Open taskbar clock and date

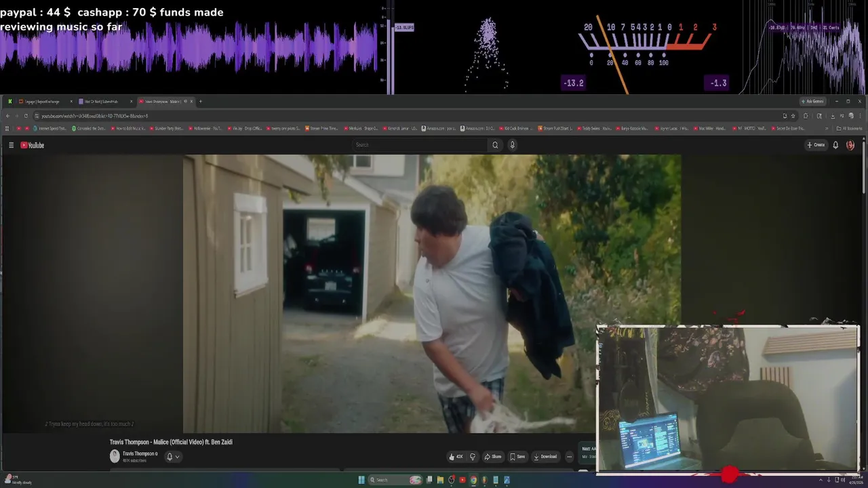pos(856,480)
